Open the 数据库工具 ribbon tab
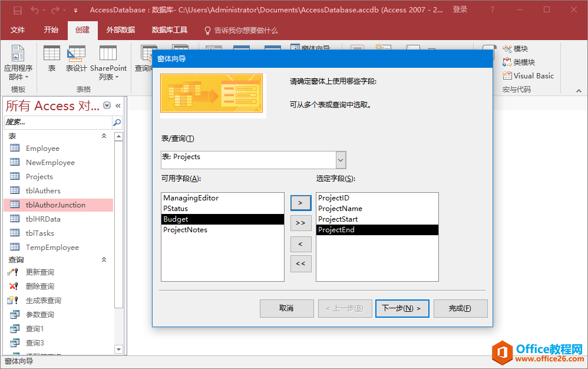The image size is (588, 369). [x=169, y=30]
